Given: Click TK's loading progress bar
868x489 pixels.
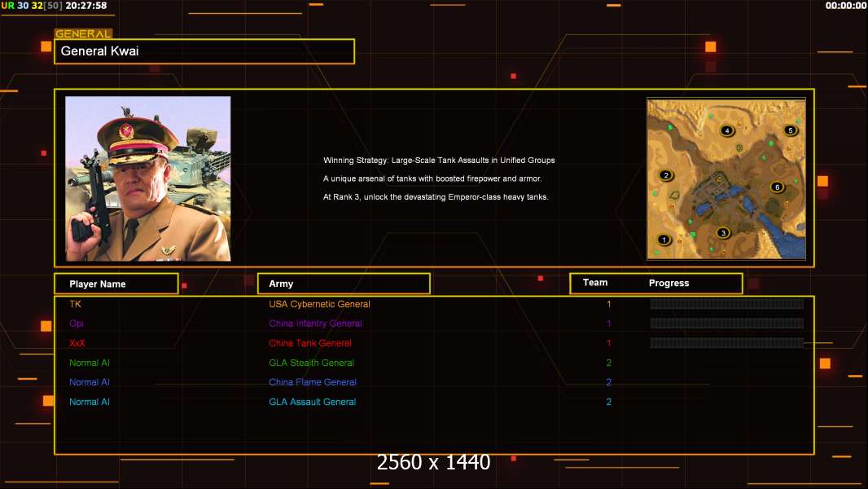Looking at the screenshot, I should click(x=726, y=304).
